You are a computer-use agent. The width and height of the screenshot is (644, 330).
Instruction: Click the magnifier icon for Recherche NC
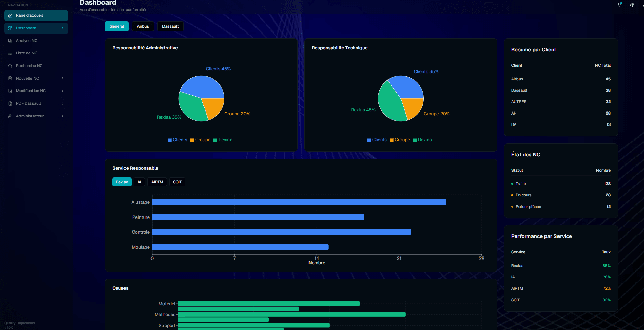pos(10,66)
